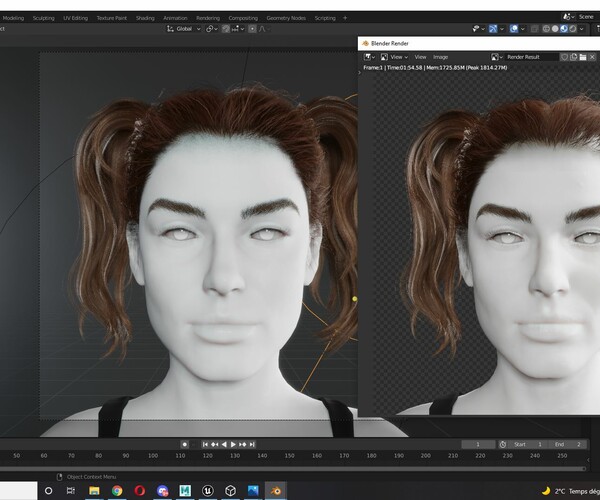The height and width of the screenshot is (500, 600).
Task: Create new image copy icon
Action: tap(573, 57)
